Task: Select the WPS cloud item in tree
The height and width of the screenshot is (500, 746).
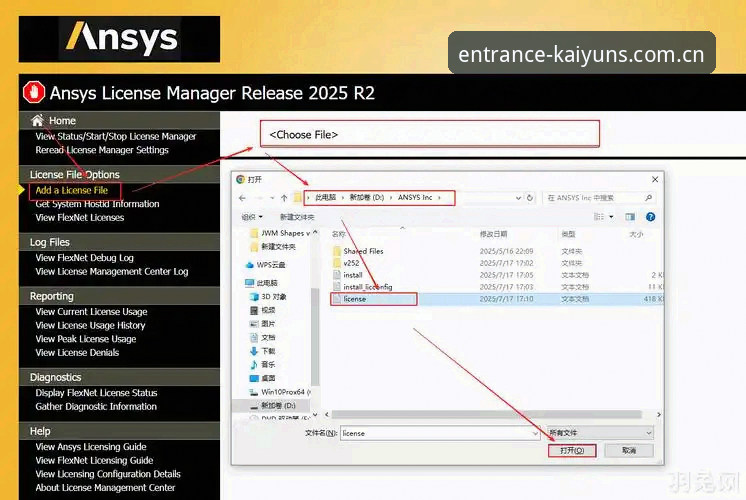Action: [266, 265]
